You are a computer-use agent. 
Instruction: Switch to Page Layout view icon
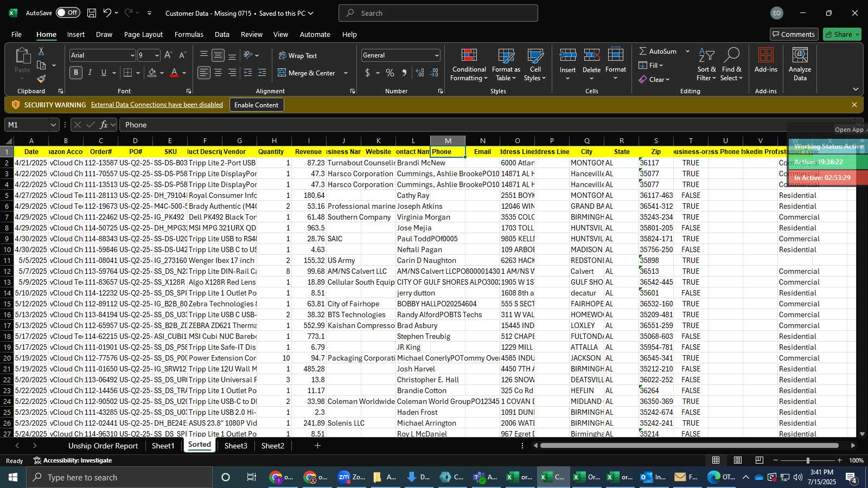point(738,460)
